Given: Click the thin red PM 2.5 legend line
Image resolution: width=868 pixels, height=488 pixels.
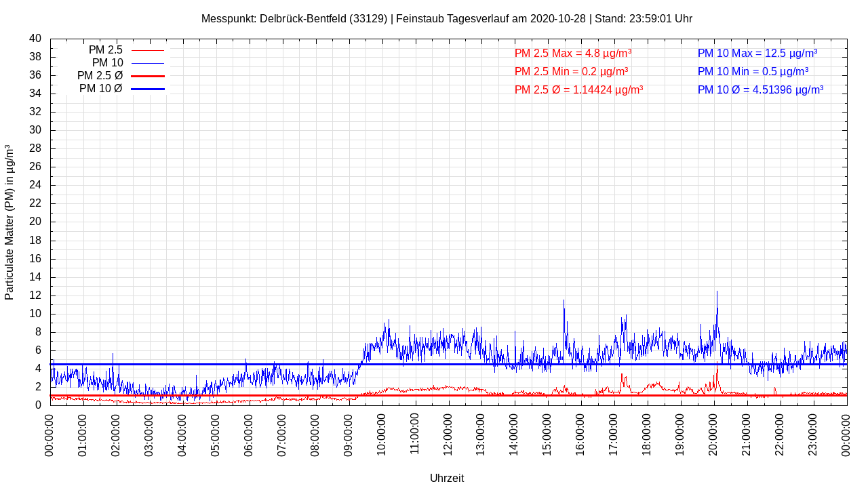Looking at the screenshot, I should click(x=147, y=50).
